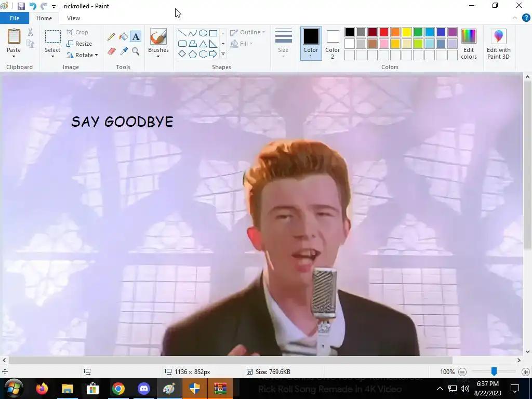The width and height of the screenshot is (532, 399).
Task: Select the Pencil tool
Action: point(111,37)
